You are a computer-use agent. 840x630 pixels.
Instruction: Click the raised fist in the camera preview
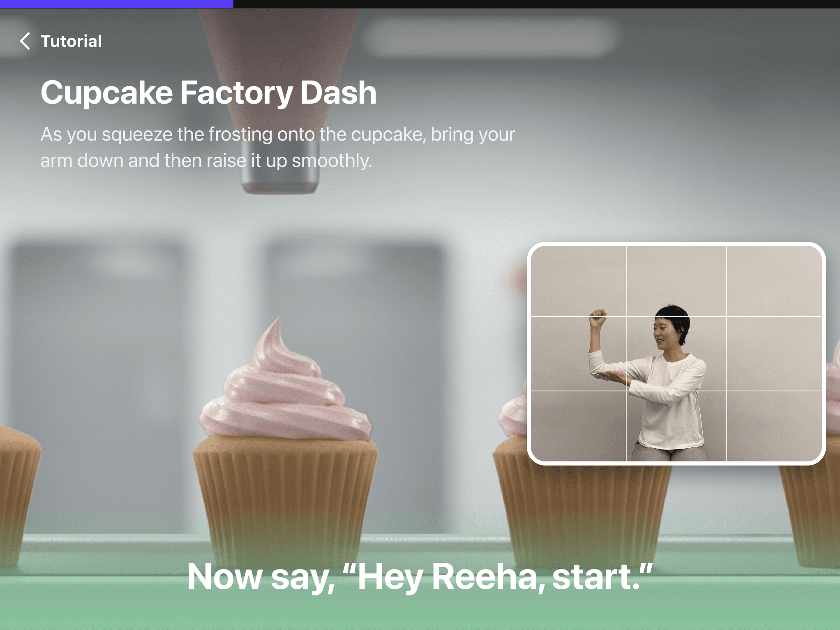click(598, 317)
